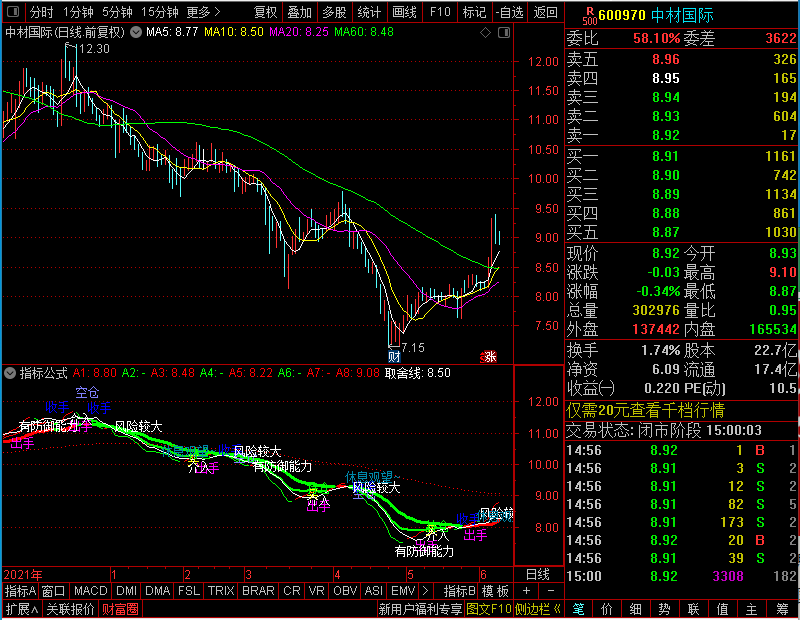Expand the 更多 periods dropdown
Screen dimensions: 800x620
pos(203,12)
